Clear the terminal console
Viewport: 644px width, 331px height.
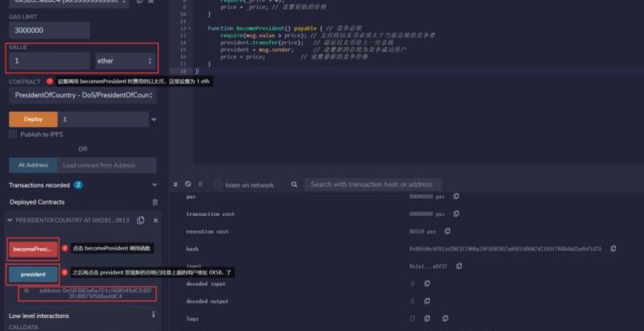tap(188, 184)
